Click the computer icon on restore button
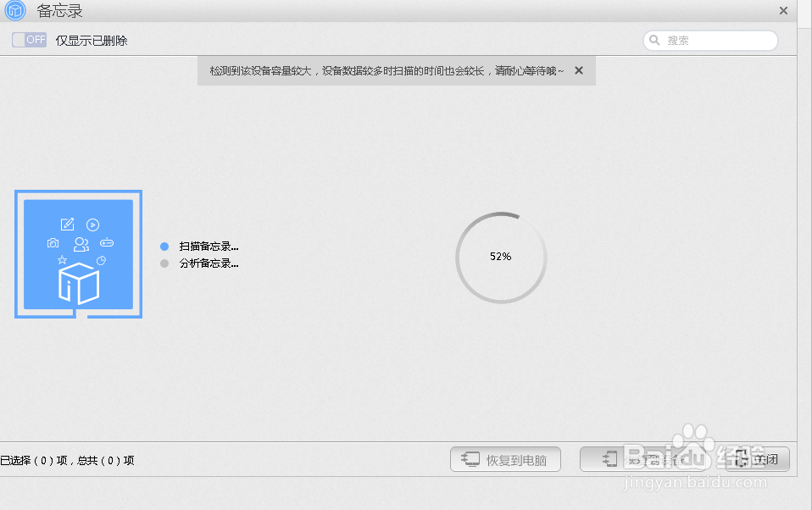Screen dimensions: 812x510 pos(470,458)
